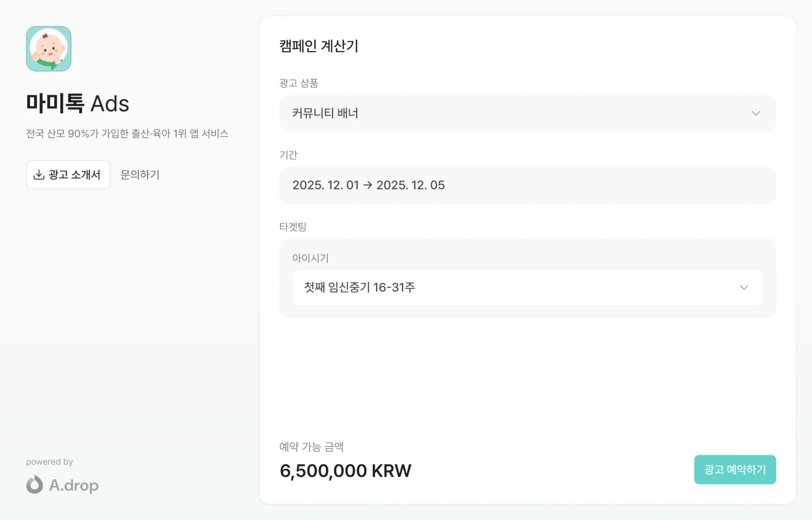
Task: Click the A.drop wordmark text
Action: (74, 485)
